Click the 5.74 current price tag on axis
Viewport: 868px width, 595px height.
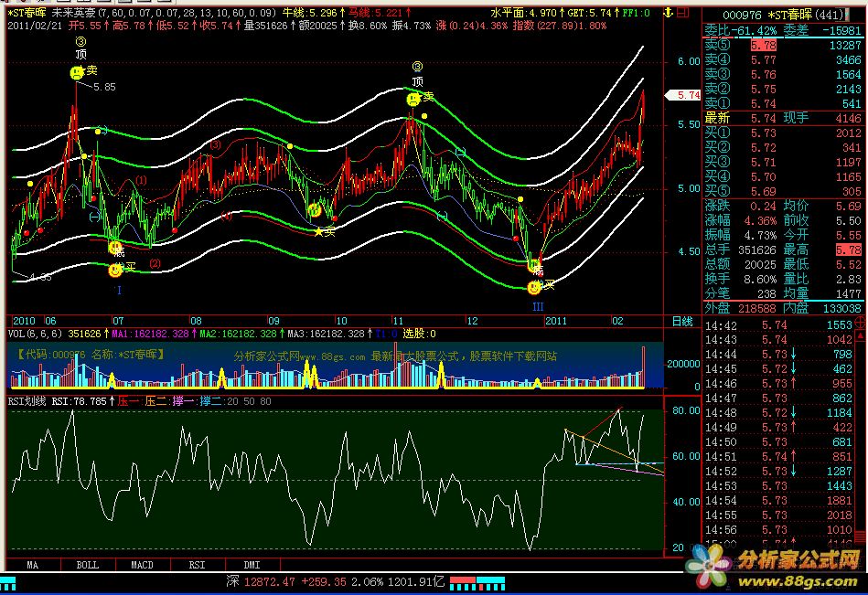pos(683,95)
